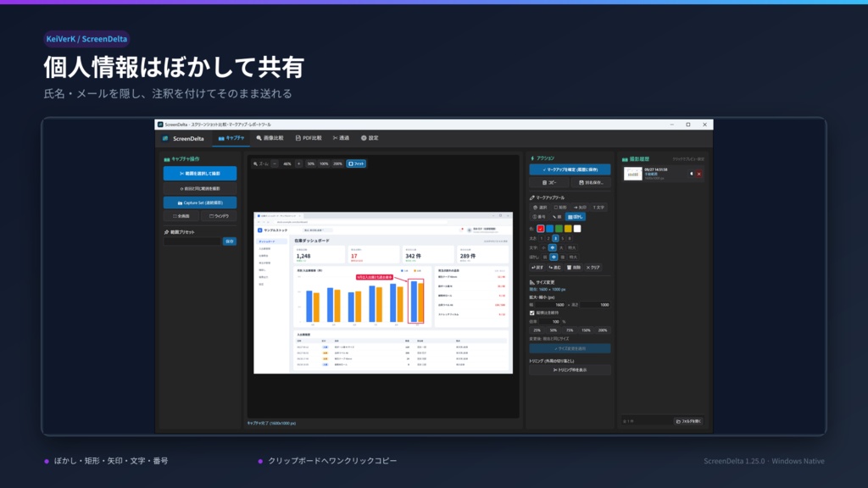Select the 選択 markup tool
Image resolution: width=868 pixels, height=488 pixels.
(539, 208)
